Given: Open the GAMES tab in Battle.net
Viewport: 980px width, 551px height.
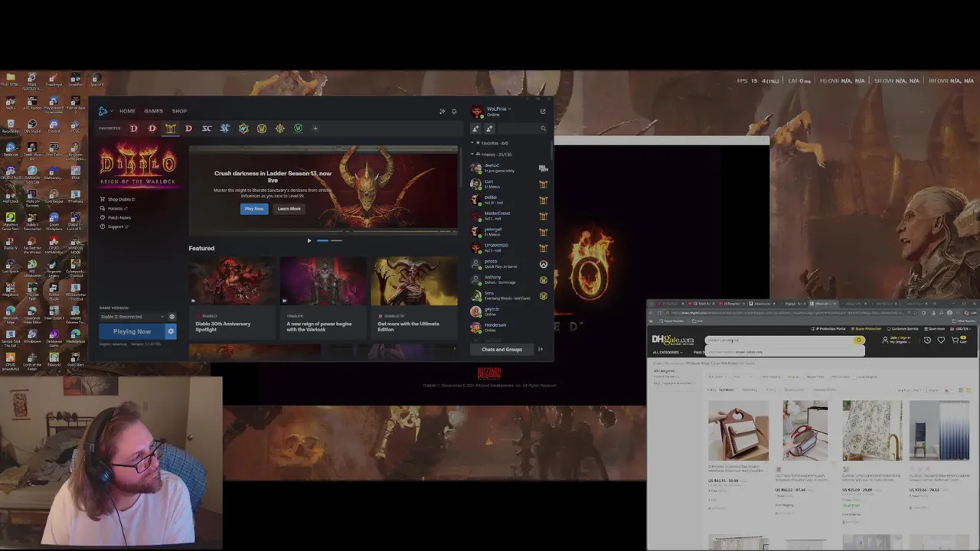Looking at the screenshot, I should point(153,111).
